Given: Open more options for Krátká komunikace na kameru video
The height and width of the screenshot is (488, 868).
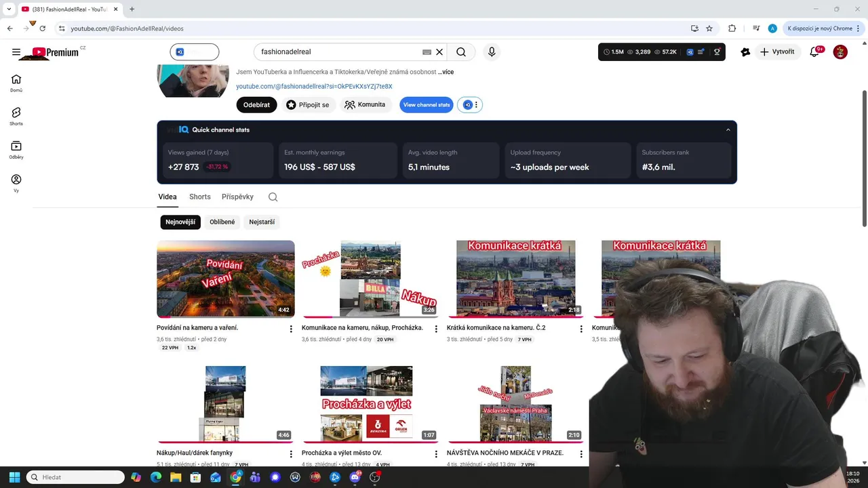Looking at the screenshot, I should tap(581, 329).
